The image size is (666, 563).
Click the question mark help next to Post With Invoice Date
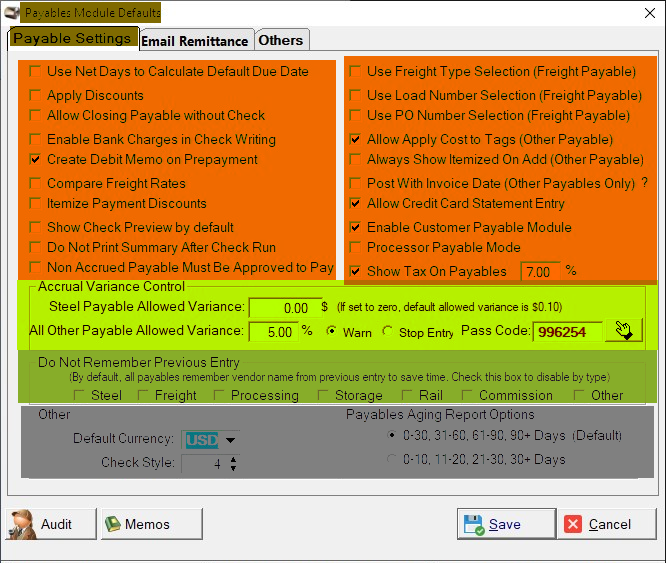645,183
